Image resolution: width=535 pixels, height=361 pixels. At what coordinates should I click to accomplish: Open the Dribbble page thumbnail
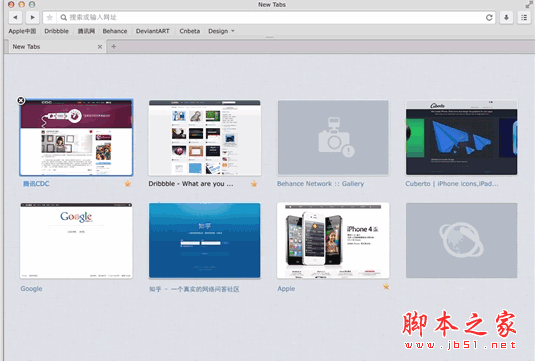[x=205, y=138]
